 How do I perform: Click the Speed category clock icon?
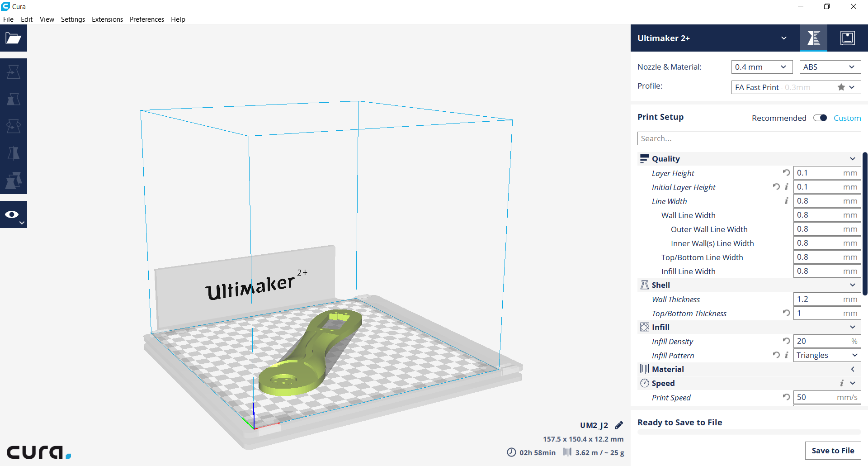[644, 383]
